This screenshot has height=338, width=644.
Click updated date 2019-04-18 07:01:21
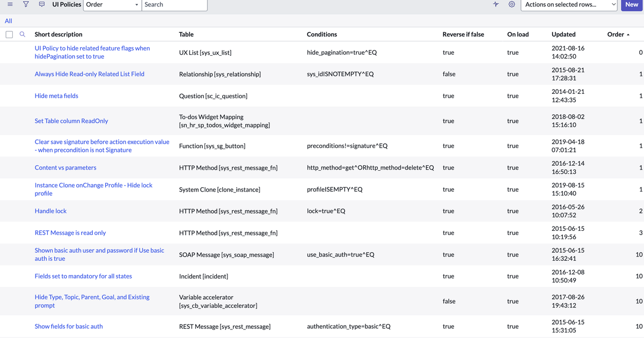tap(568, 146)
